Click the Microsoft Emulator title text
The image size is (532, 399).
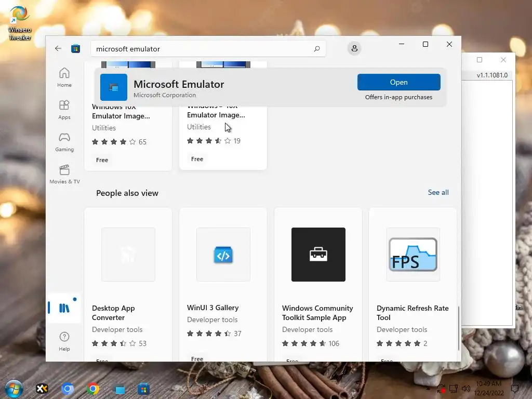tap(179, 84)
